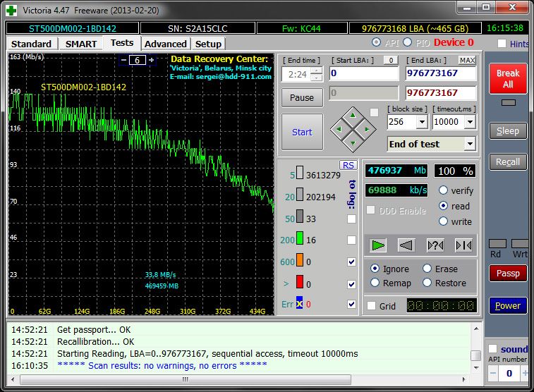The image size is (534, 392).
Task: Click the butterfly scan mode icon
Action: 463,245
